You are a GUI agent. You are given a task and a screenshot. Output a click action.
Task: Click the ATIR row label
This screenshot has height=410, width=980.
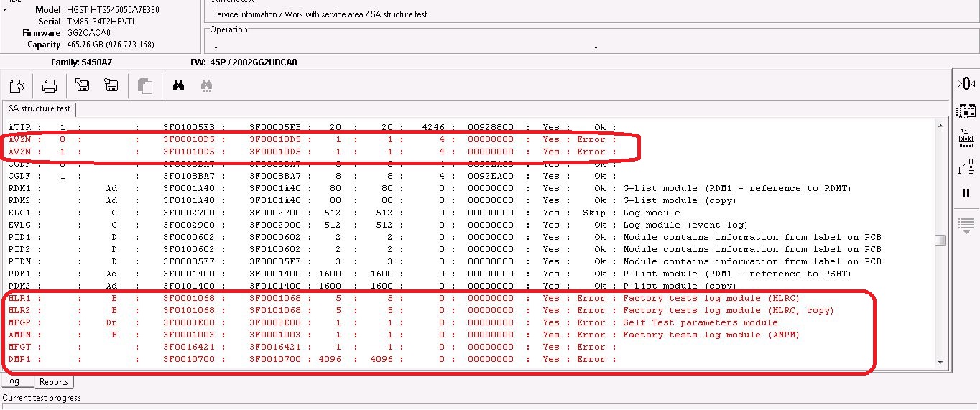(19, 127)
